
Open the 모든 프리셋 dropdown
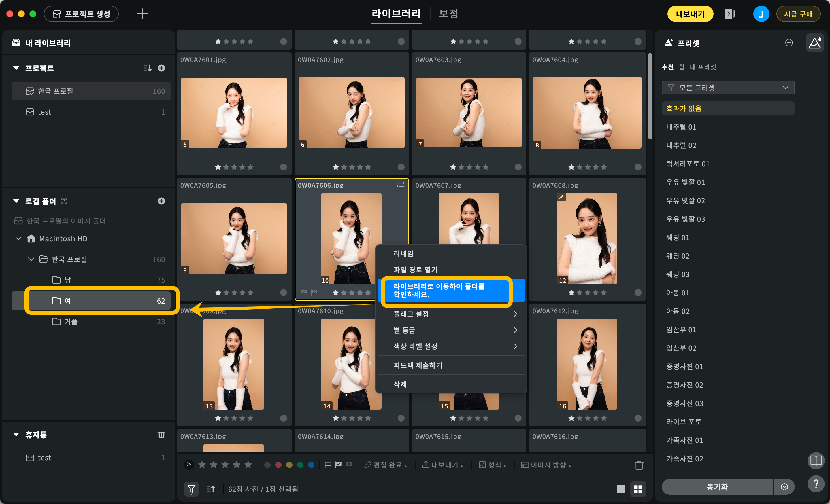coord(728,88)
